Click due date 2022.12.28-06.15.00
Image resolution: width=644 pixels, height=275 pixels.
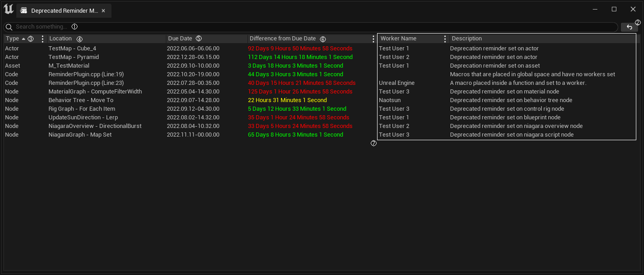(x=193, y=57)
